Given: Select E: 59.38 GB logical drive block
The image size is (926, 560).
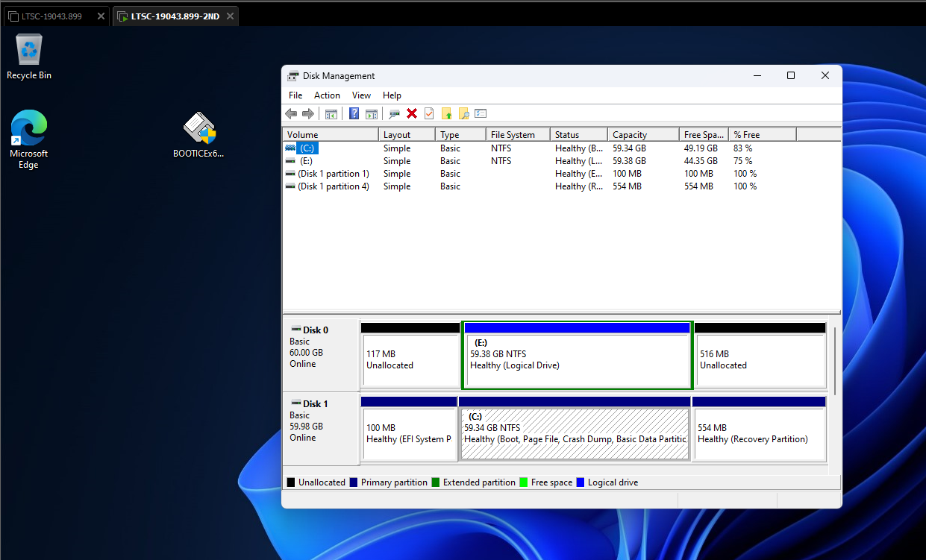Looking at the screenshot, I should [578, 355].
